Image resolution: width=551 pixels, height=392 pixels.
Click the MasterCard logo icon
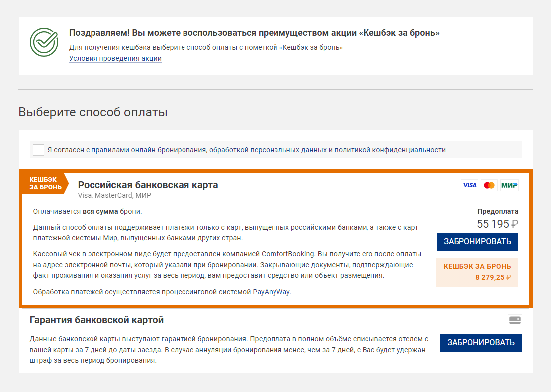pyautogui.click(x=489, y=185)
